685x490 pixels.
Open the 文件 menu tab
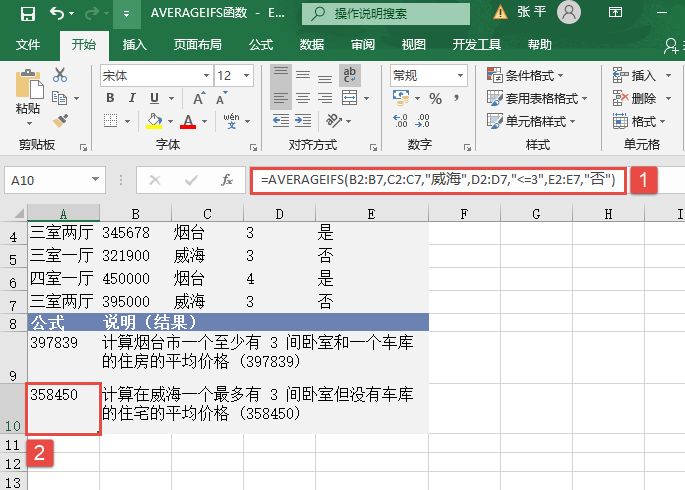pyautogui.click(x=28, y=45)
